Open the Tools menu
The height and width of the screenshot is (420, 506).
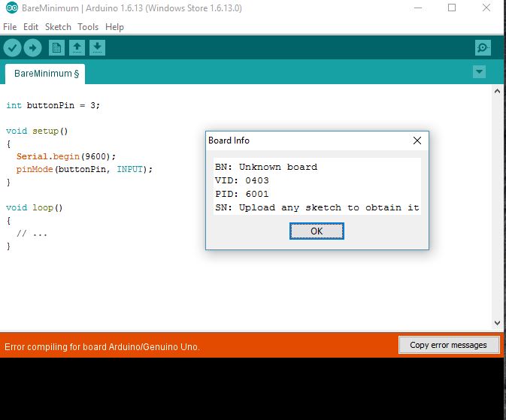(x=88, y=27)
